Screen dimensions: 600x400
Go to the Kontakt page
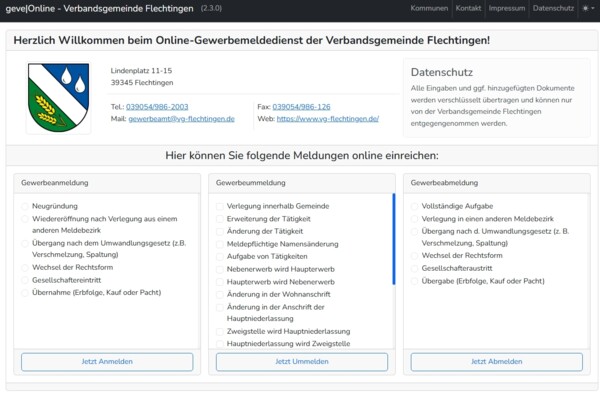tap(468, 8)
